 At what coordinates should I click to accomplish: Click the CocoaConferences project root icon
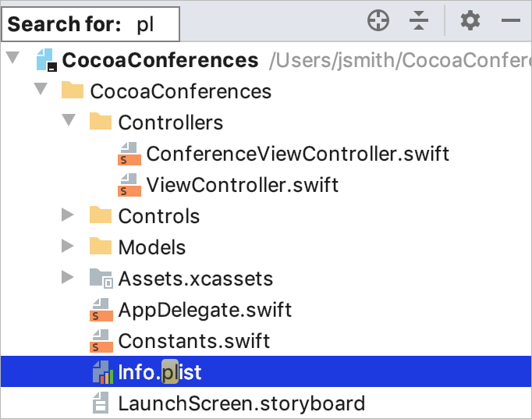click(47, 60)
